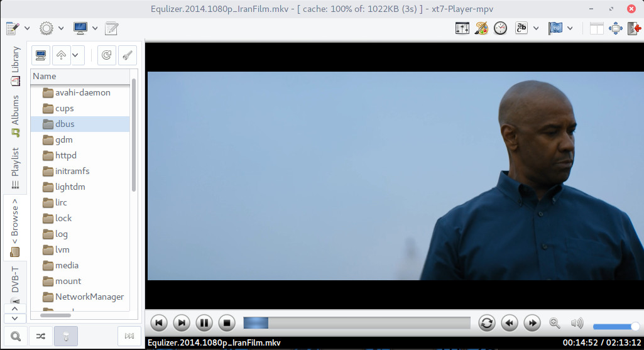This screenshot has width=644, height=350.
Task: Open the video color palette icon
Action: click(x=481, y=28)
